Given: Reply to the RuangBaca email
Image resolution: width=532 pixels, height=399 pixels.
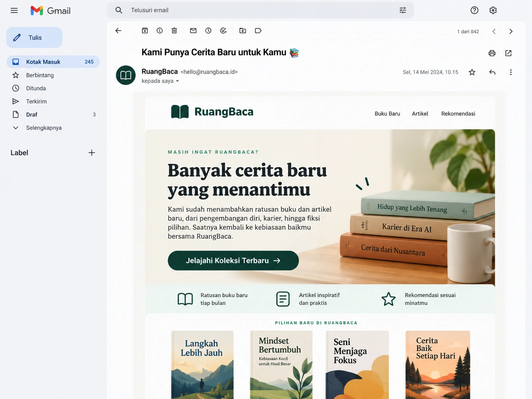Looking at the screenshot, I should [x=492, y=72].
